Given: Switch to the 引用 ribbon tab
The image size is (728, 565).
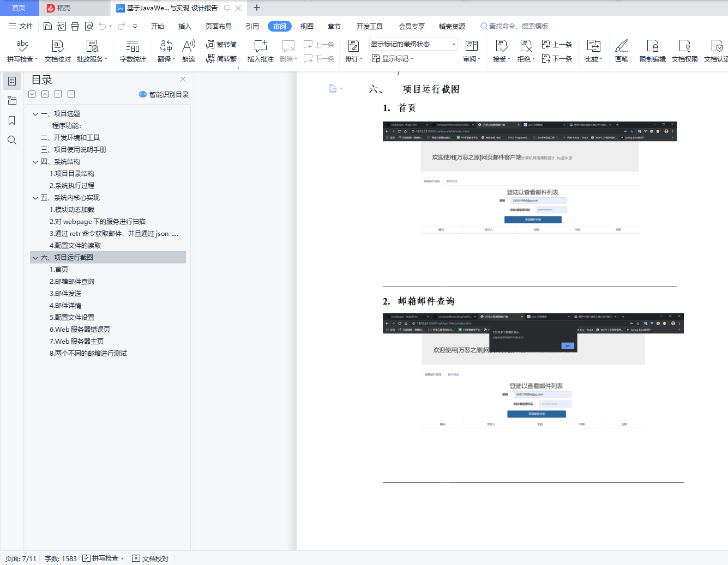Looking at the screenshot, I should coord(252,26).
